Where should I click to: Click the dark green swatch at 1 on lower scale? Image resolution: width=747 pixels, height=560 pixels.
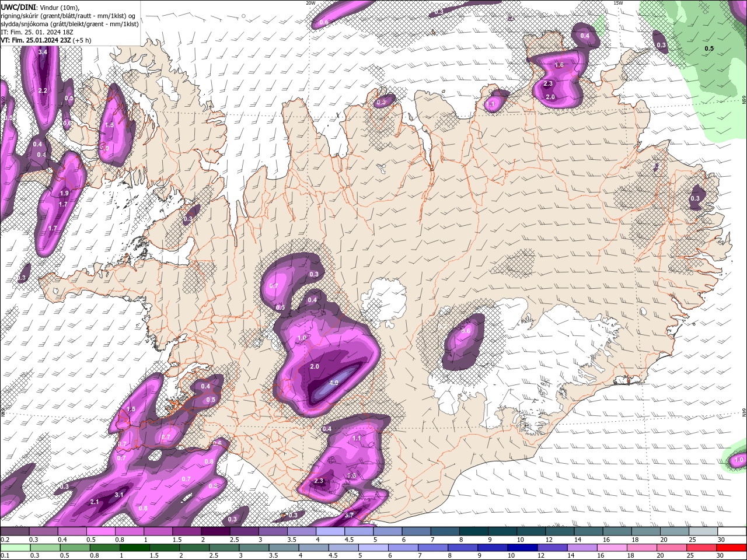135,548
